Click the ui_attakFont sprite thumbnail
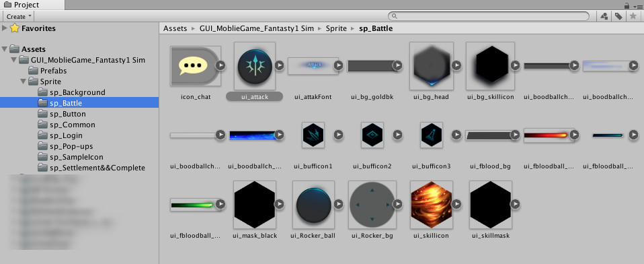 [313, 66]
